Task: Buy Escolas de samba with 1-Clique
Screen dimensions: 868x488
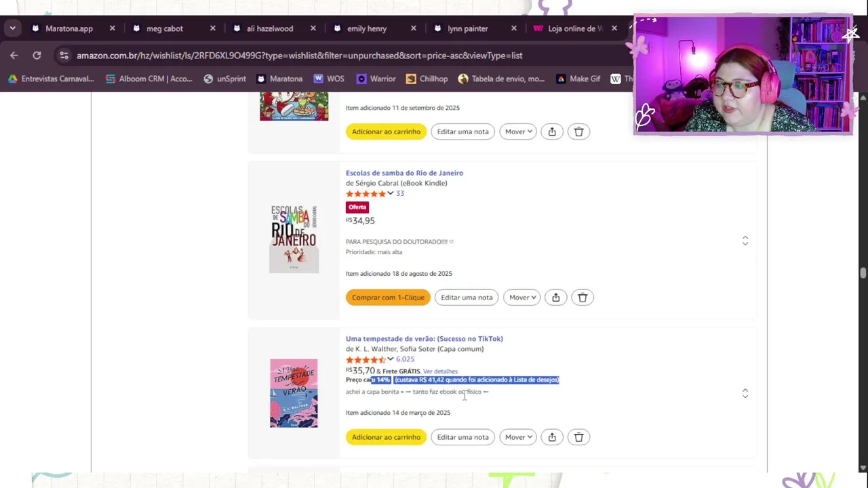Action: pyautogui.click(x=388, y=298)
